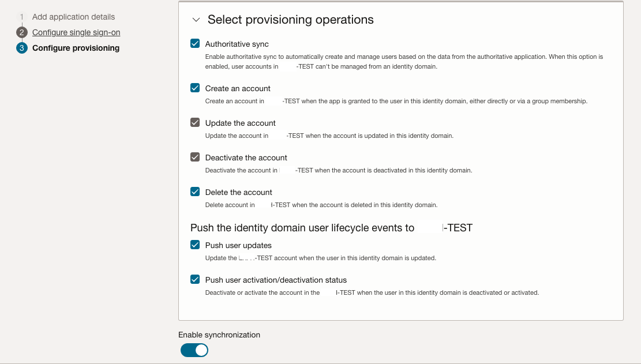Enable Deactivate the account
Screen dimensions: 641x364
pos(194,157)
